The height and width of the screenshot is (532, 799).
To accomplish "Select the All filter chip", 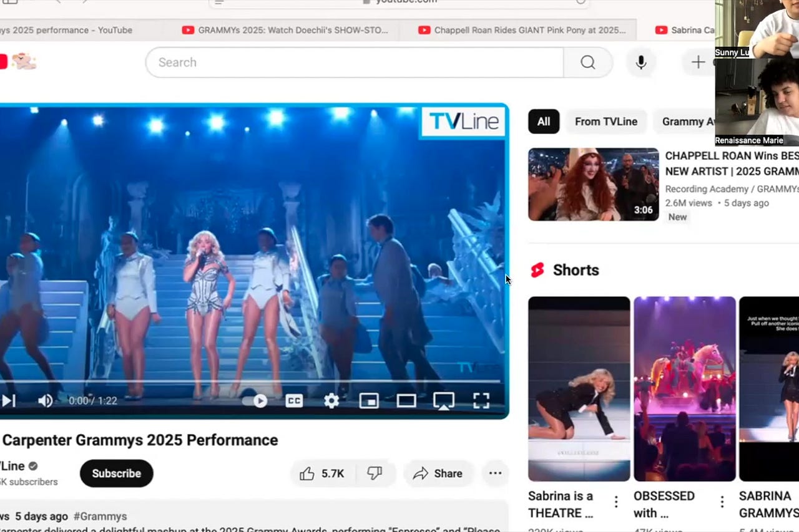I will 544,122.
